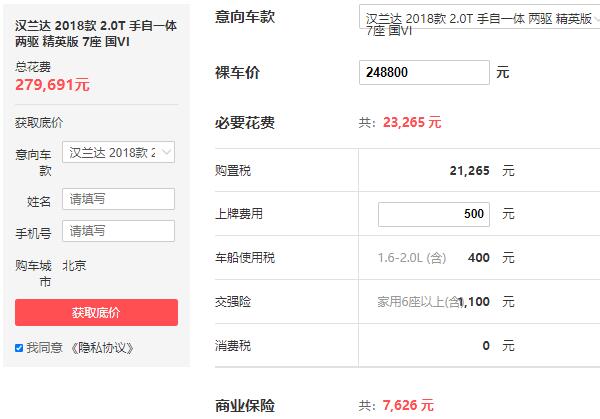Expand the sidebar 意向车款 dropdown
The height and width of the screenshot is (419, 600).
click(x=119, y=152)
